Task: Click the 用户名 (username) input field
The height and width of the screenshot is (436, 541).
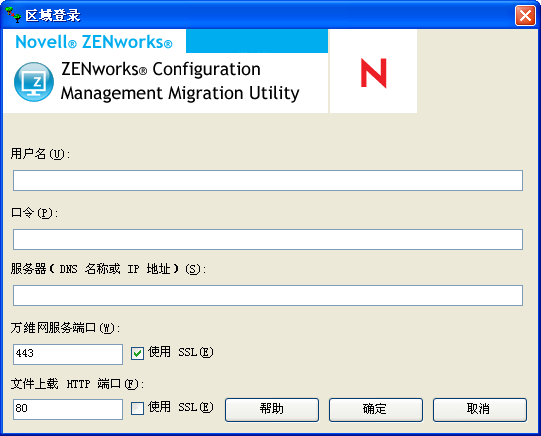Action: pos(268,180)
